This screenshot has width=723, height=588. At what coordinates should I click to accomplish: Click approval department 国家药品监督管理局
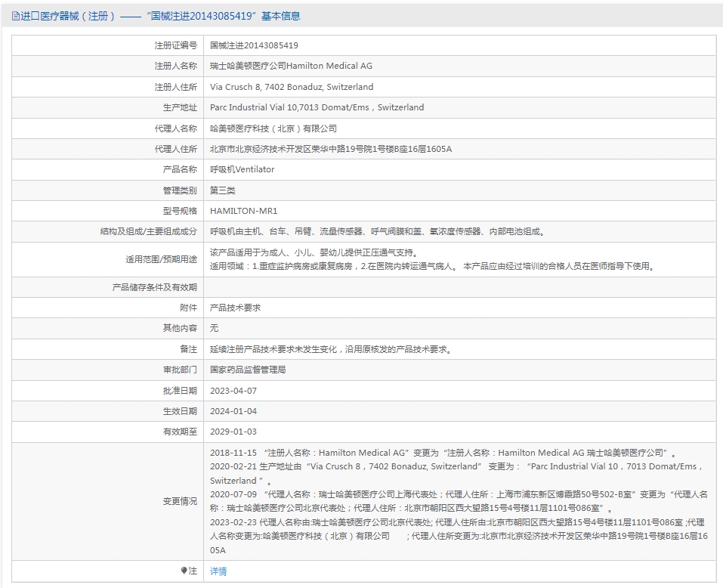[248, 370]
